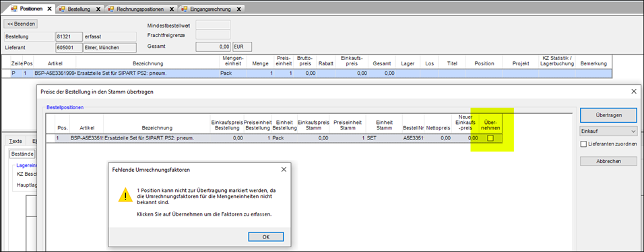Viewport: 644px width, 252px height.
Task: Close the Bestellung tab with its X
Action: tap(98, 9)
